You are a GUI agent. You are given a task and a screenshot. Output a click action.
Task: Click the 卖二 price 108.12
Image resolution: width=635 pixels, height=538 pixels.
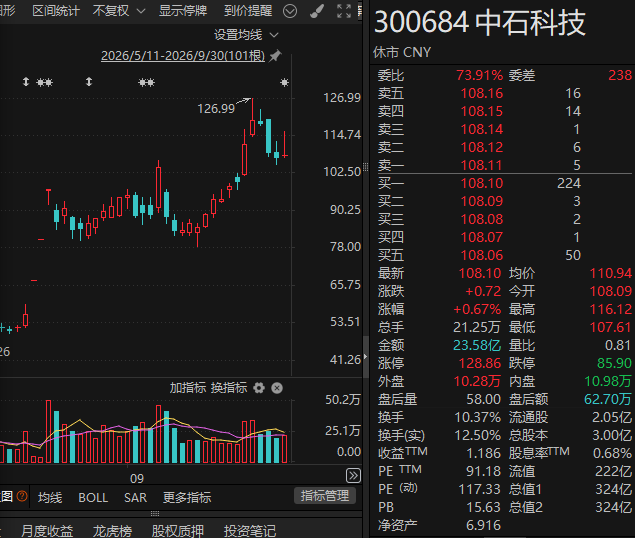point(482,147)
